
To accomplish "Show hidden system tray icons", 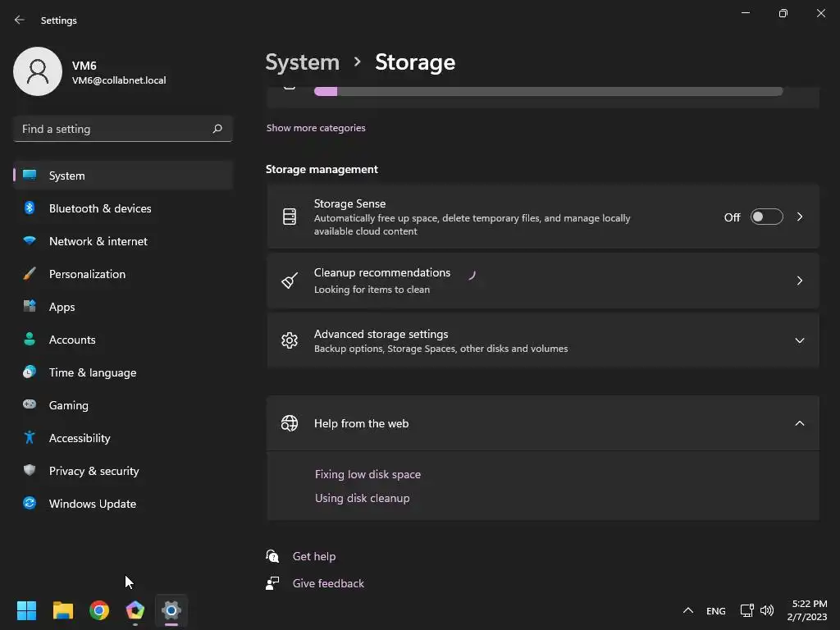I will (x=688, y=610).
